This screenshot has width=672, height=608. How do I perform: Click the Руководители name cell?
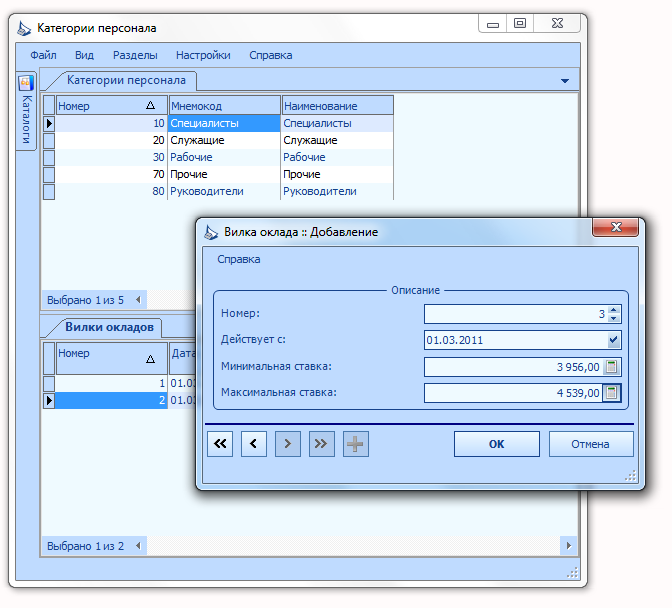tap(337, 192)
